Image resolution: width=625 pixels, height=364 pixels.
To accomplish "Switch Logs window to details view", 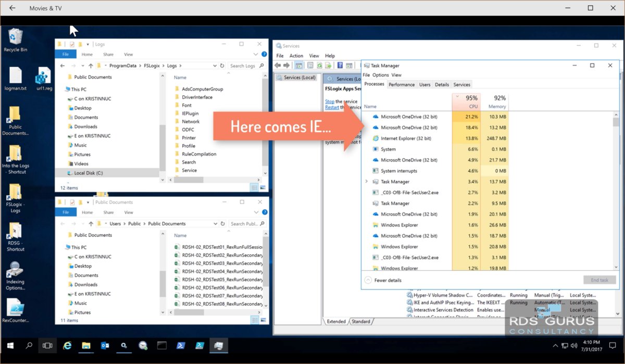I will (254, 187).
